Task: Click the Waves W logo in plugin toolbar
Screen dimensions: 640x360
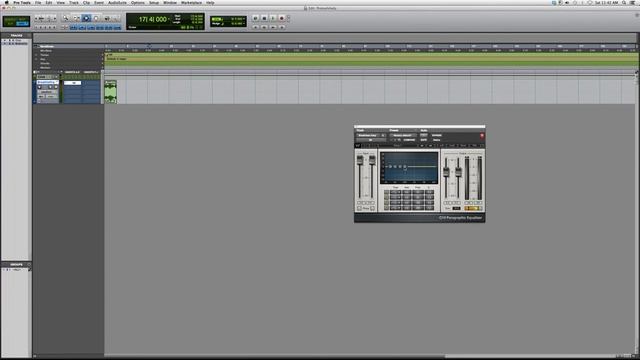Action: 358,146
